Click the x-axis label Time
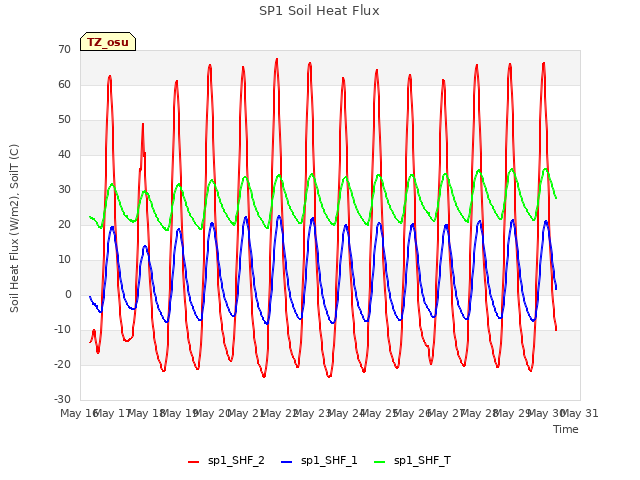Screen dimensions: 640x480 [566, 429]
